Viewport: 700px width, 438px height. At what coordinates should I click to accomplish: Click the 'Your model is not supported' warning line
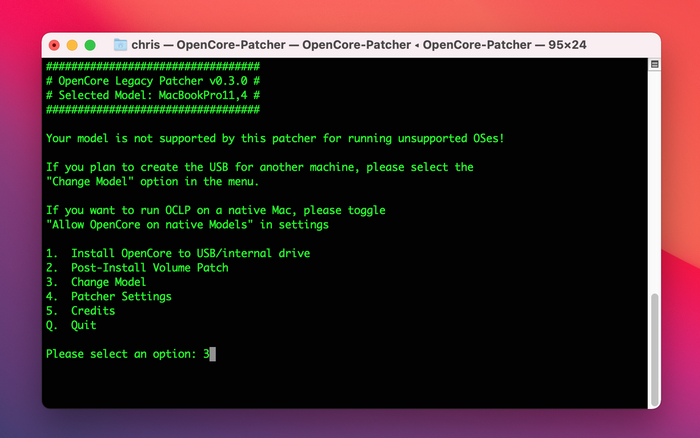tap(275, 138)
